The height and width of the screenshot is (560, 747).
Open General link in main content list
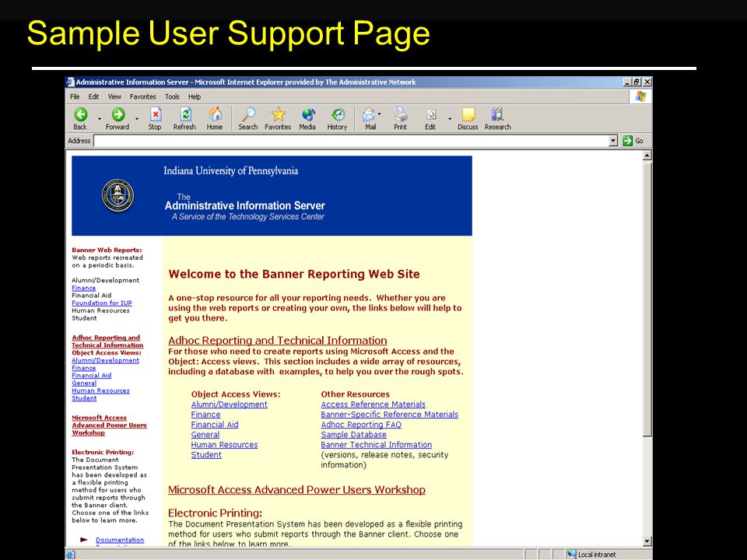205,435
